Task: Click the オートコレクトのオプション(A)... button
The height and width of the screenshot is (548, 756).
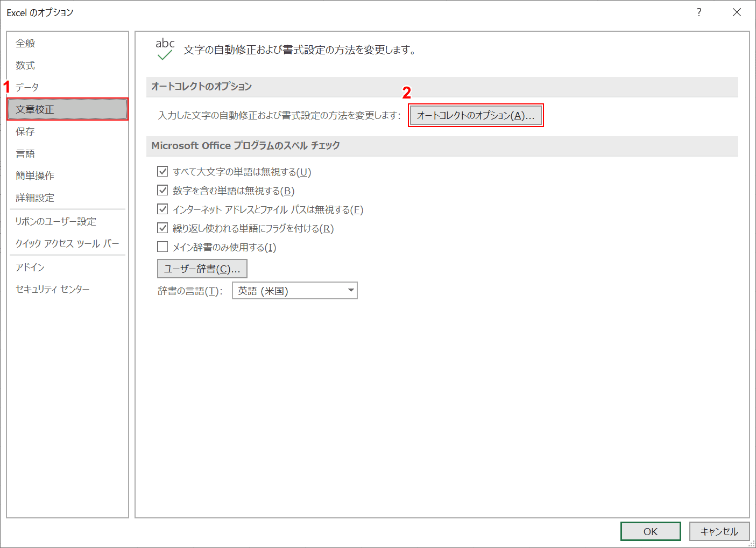Action: coord(476,115)
